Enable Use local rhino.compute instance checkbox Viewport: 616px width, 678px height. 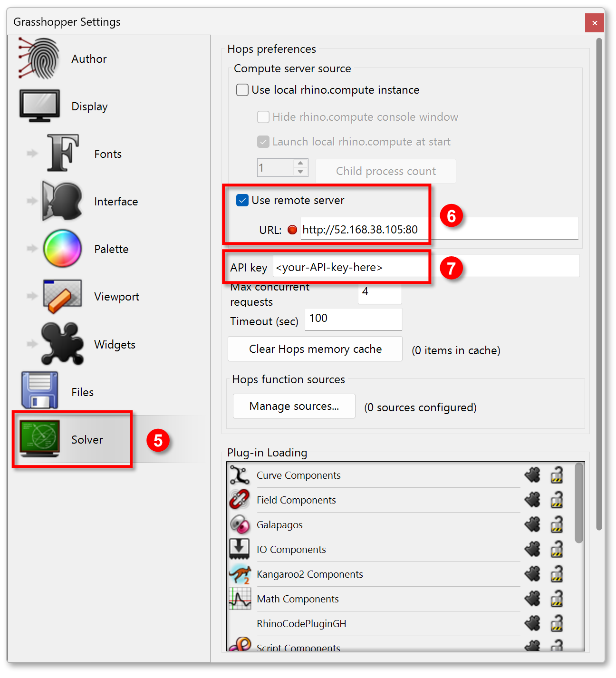(242, 90)
